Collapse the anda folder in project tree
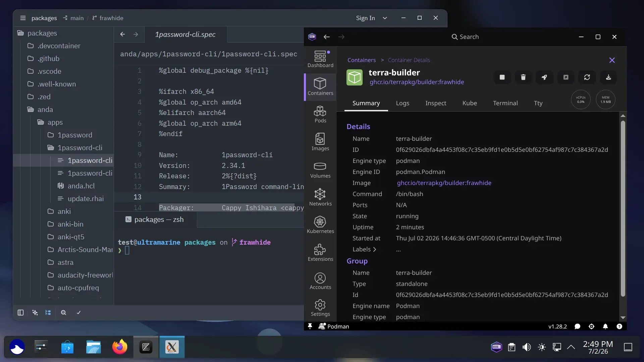Viewport: 644px width, 362px height. coord(64,109)
